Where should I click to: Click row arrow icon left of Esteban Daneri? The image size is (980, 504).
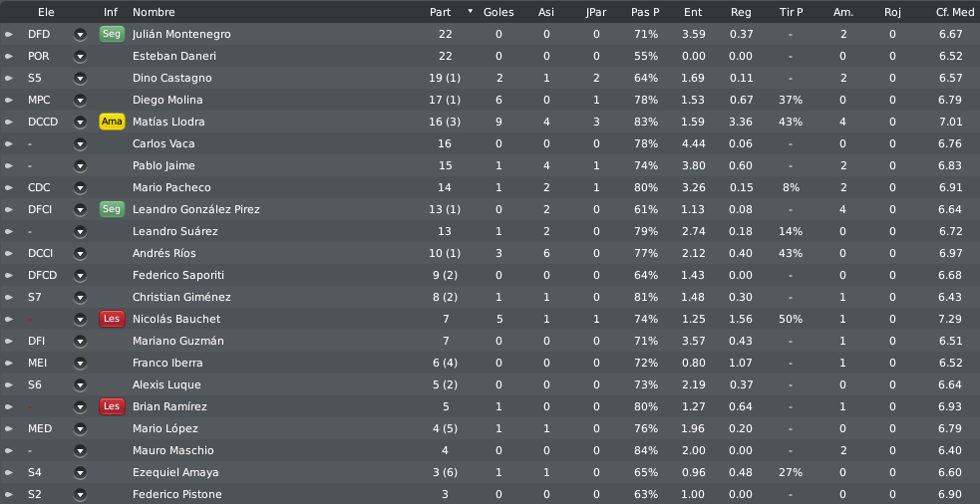(9, 56)
